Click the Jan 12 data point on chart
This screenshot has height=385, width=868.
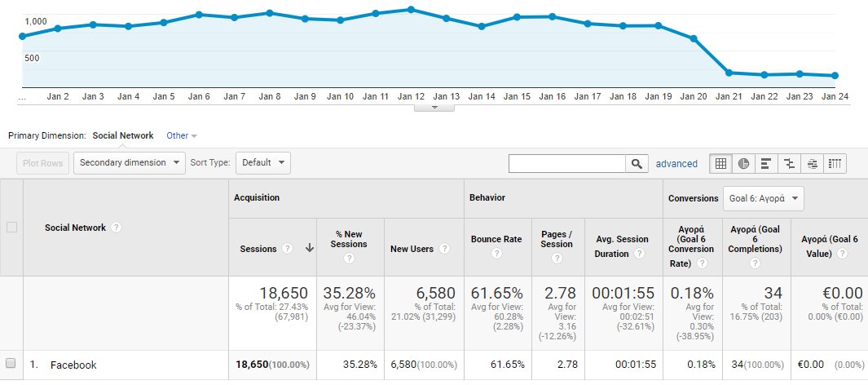411,10
